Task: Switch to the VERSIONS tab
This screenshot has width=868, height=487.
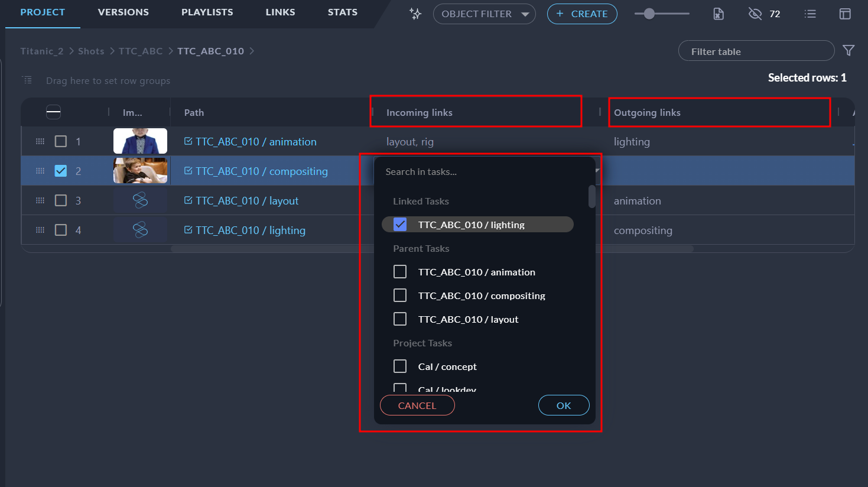Action: point(123,12)
